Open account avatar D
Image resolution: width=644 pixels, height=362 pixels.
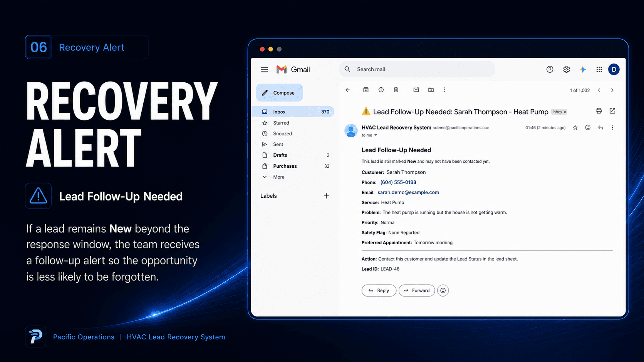tap(614, 70)
